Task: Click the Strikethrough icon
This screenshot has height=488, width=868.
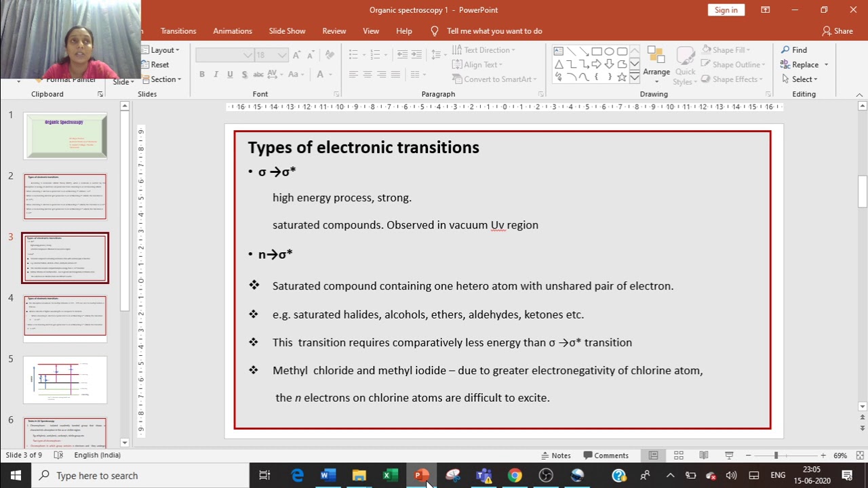Action: 258,75
